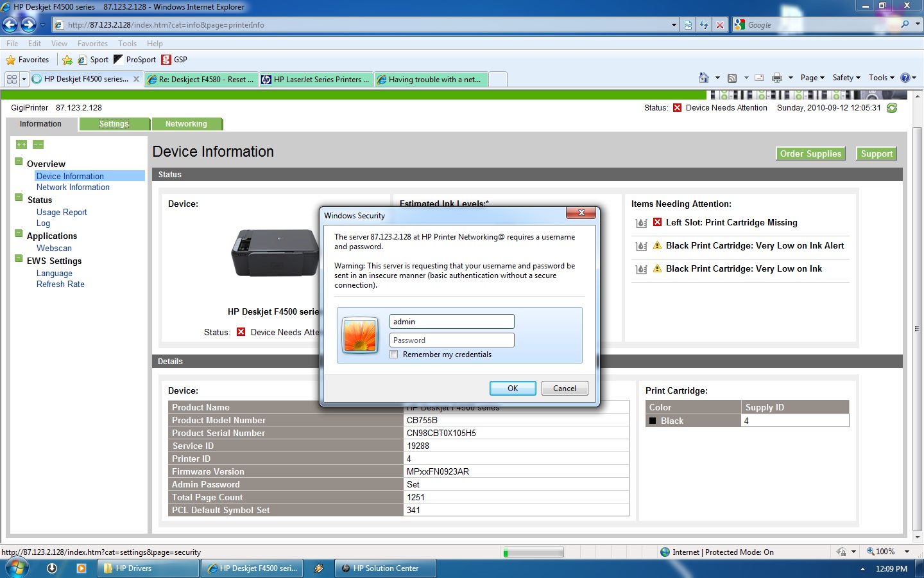Click the HP Solution Center taskbar button
924x578 pixels.
pyautogui.click(x=386, y=568)
